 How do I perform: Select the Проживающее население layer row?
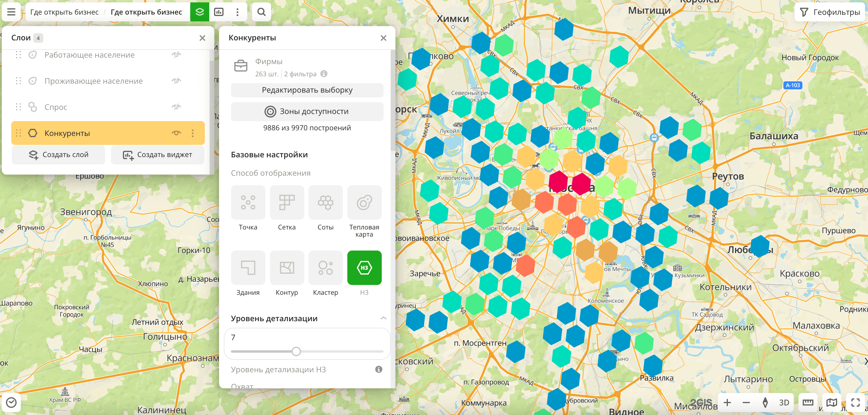pos(94,81)
